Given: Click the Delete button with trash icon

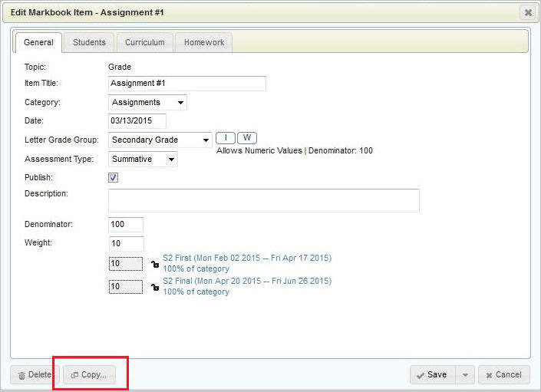Looking at the screenshot, I should pyautogui.click(x=35, y=374).
